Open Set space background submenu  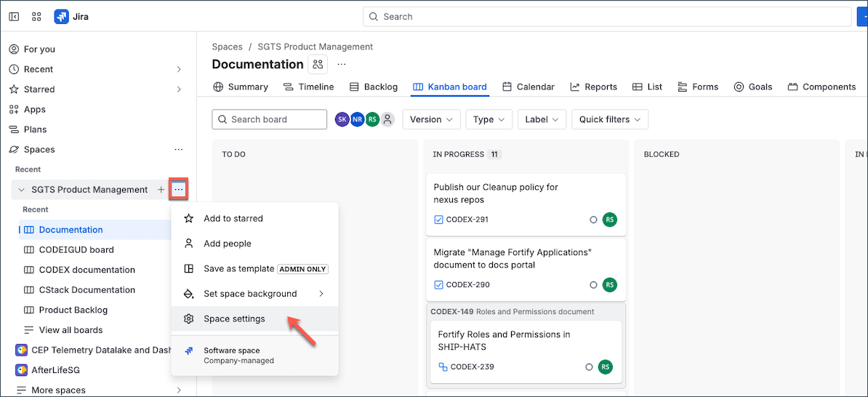coord(254,294)
